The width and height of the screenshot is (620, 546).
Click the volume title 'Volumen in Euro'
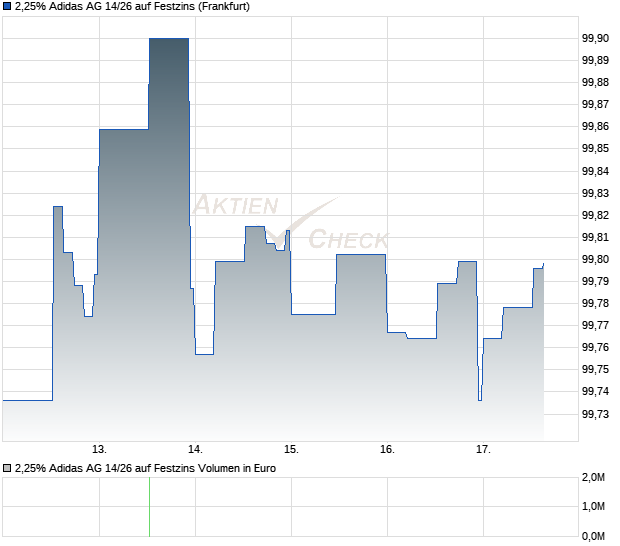[x=236, y=469]
